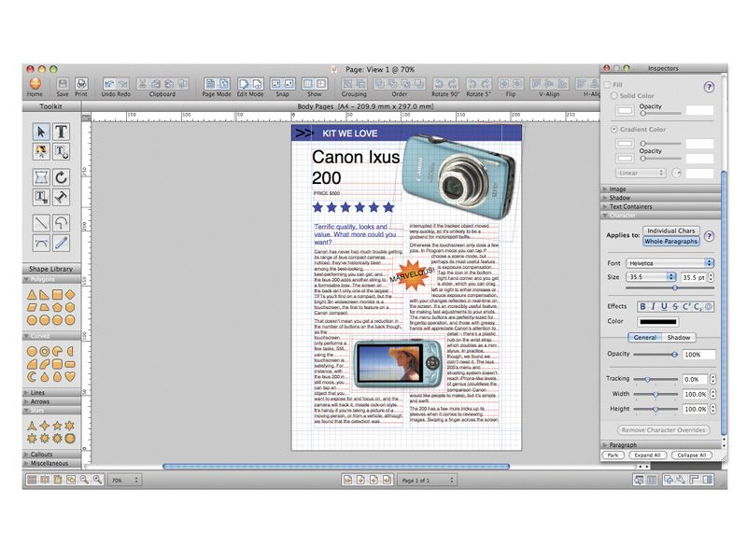Open the Page 1 of 1 dropdown
The width and height of the screenshot is (747, 560).
(x=428, y=480)
